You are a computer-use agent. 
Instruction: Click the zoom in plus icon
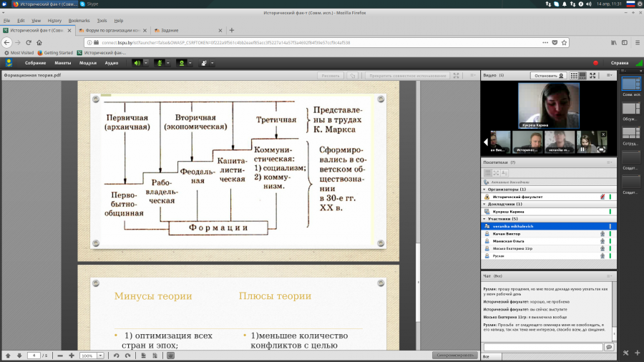coord(72,356)
